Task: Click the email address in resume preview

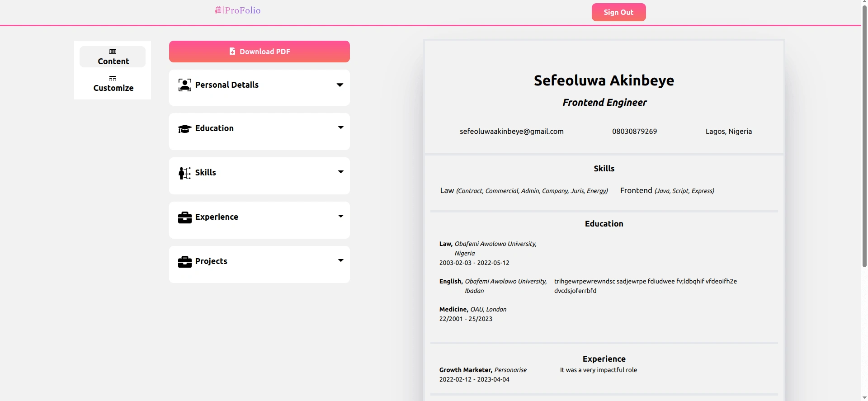Action: pyautogui.click(x=511, y=132)
